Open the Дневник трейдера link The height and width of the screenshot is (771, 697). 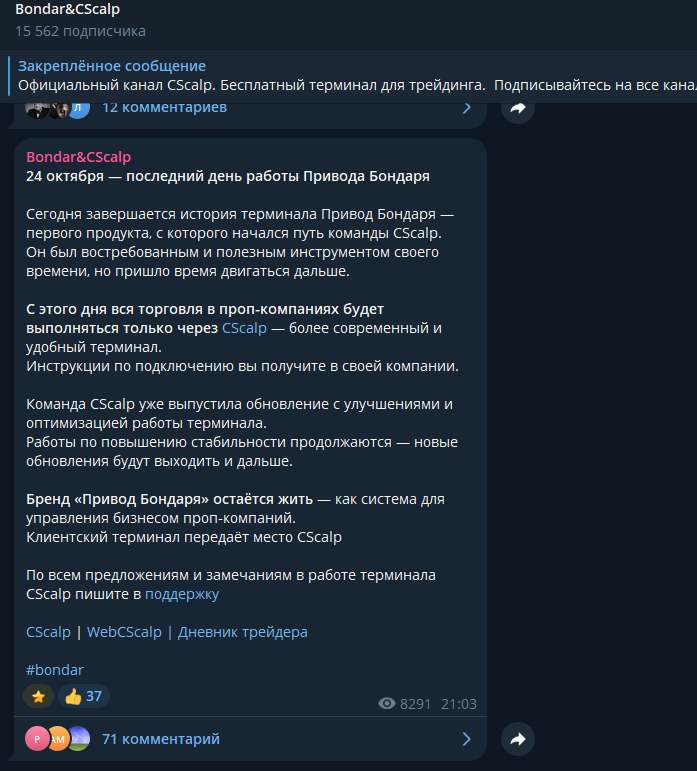(243, 632)
